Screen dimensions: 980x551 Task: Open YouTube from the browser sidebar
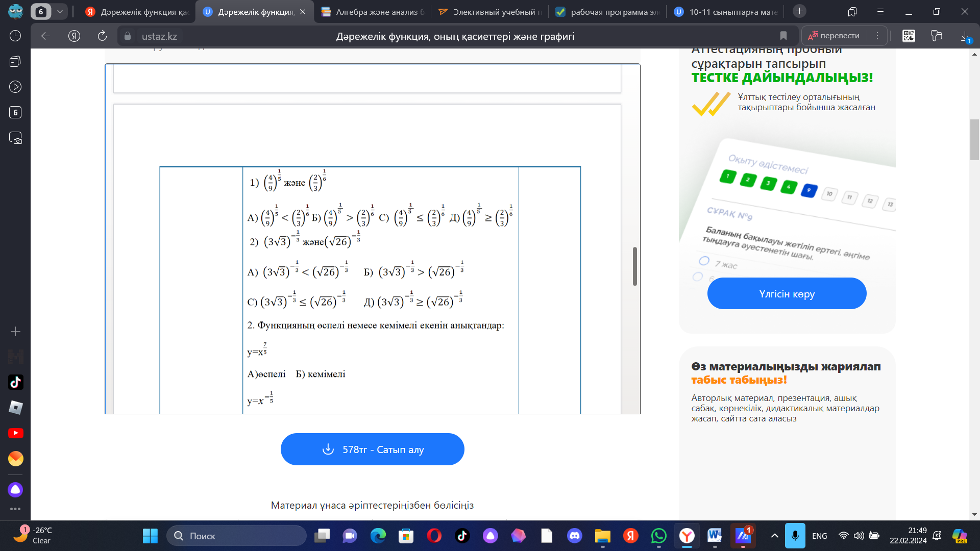[15, 433]
